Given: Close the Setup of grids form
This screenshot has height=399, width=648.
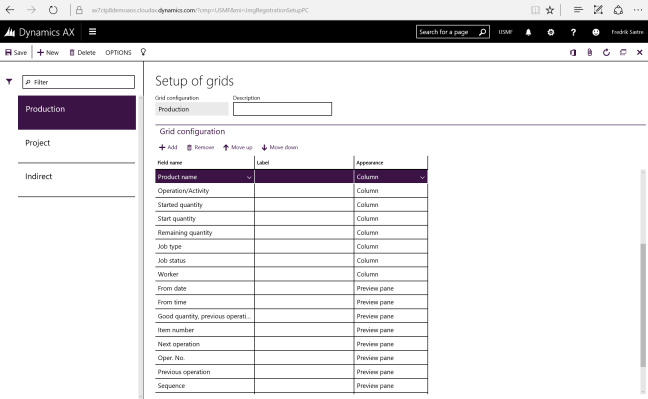Looking at the screenshot, I should [x=640, y=53].
